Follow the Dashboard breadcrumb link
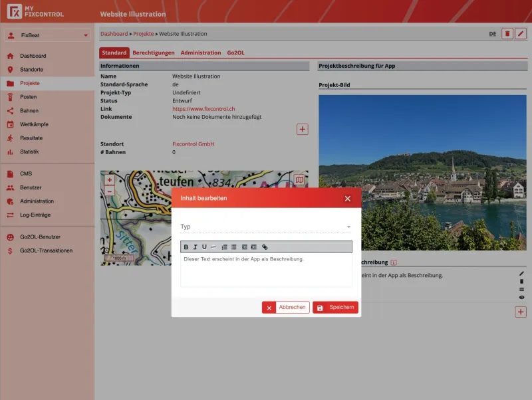Viewport: 532px width, 400px height. point(114,34)
